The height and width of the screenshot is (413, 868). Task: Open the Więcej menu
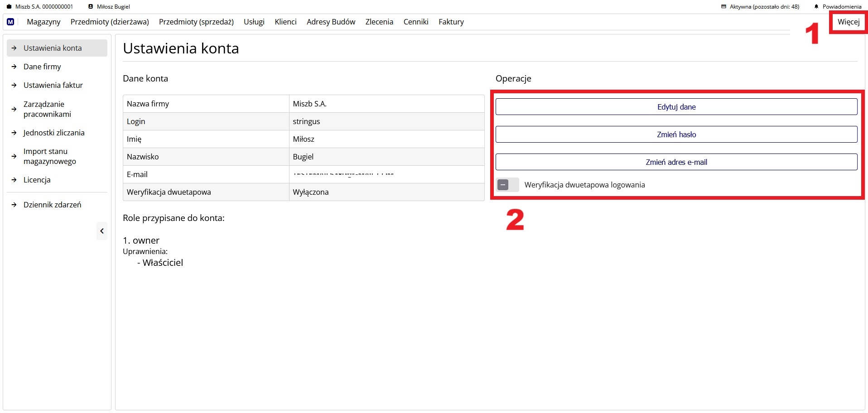coord(848,22)
